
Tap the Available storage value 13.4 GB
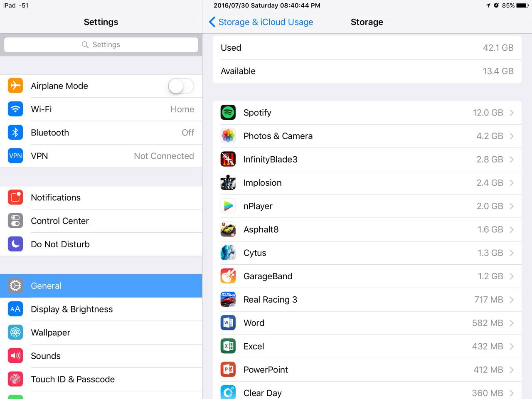point(498,71)
